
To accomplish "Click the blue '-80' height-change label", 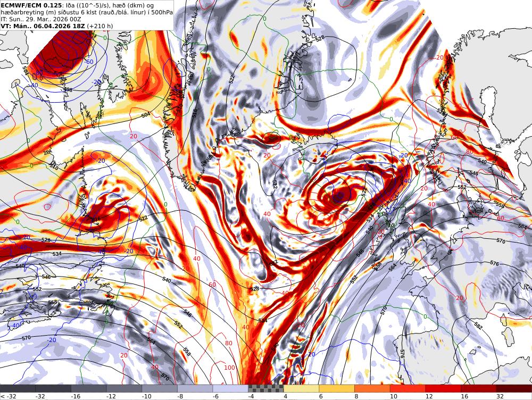I will pos(38,72).
